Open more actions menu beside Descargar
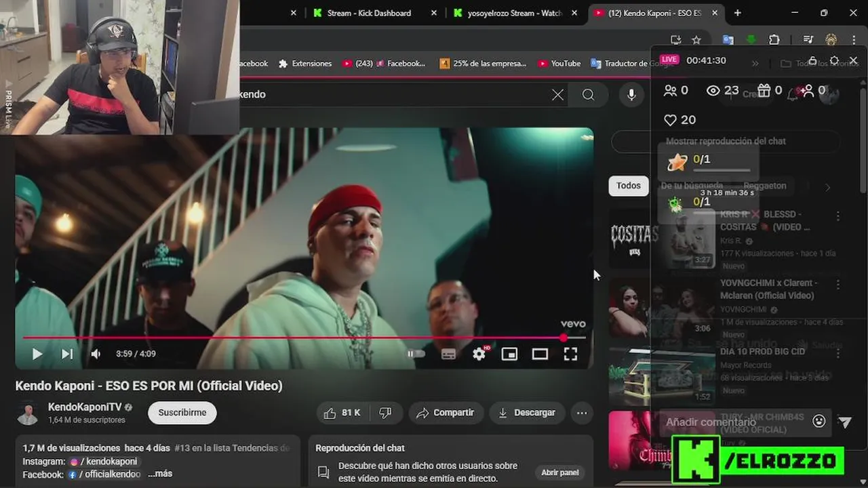The height and width of the screenshot is (488, 868). coord(582,413)
